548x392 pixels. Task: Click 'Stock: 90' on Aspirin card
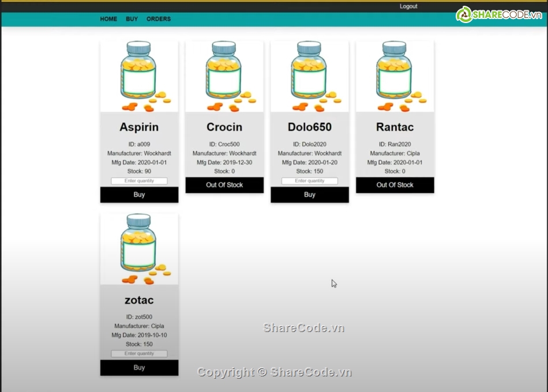[139, 171]
